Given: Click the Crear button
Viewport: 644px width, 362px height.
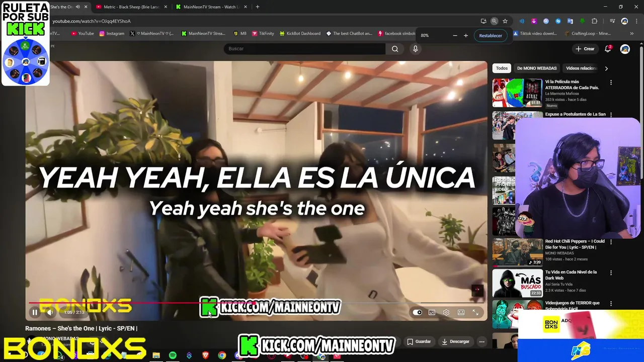Looking at the screenshot, I should pyautogui.click(x=585, y=49).
